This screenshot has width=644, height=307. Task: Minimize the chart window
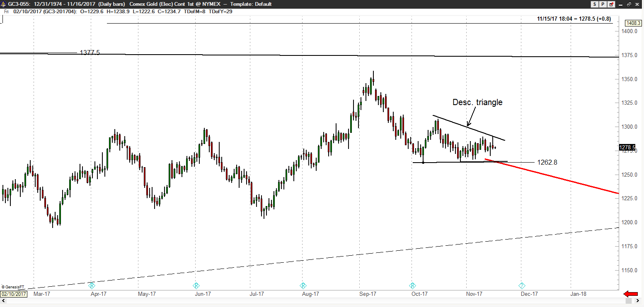(x=620, y=4)
